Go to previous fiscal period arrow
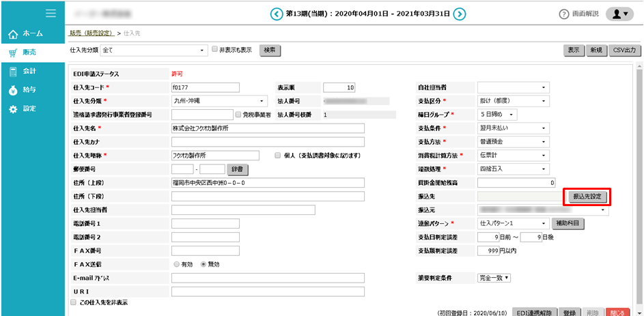644x316 pixels. click(276, 14)
